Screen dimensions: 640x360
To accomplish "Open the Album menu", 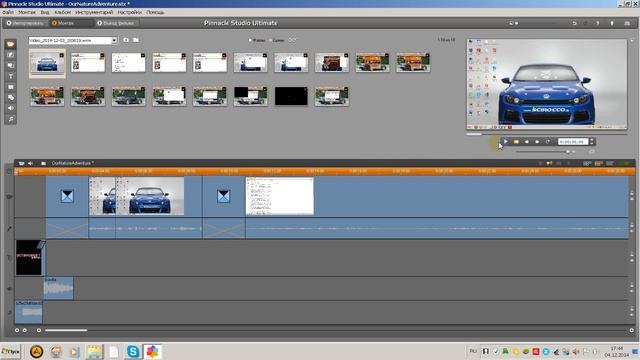I will [62, 12].
